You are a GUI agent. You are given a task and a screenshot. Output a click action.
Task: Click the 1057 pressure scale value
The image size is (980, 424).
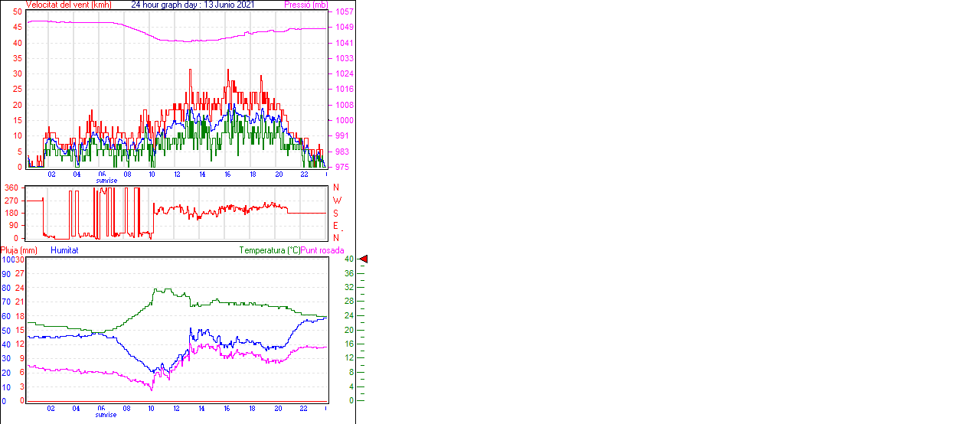pyautogui.click(x=344, y=12)
